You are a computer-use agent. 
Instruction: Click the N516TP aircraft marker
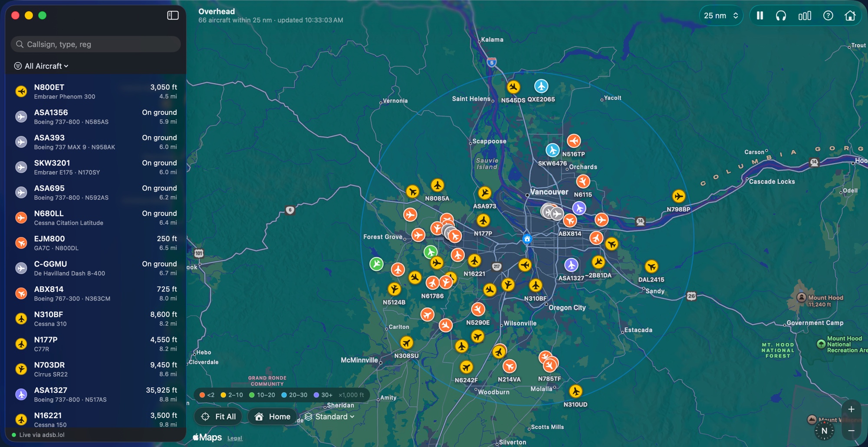pyautogui.click(x=574, y=141)
